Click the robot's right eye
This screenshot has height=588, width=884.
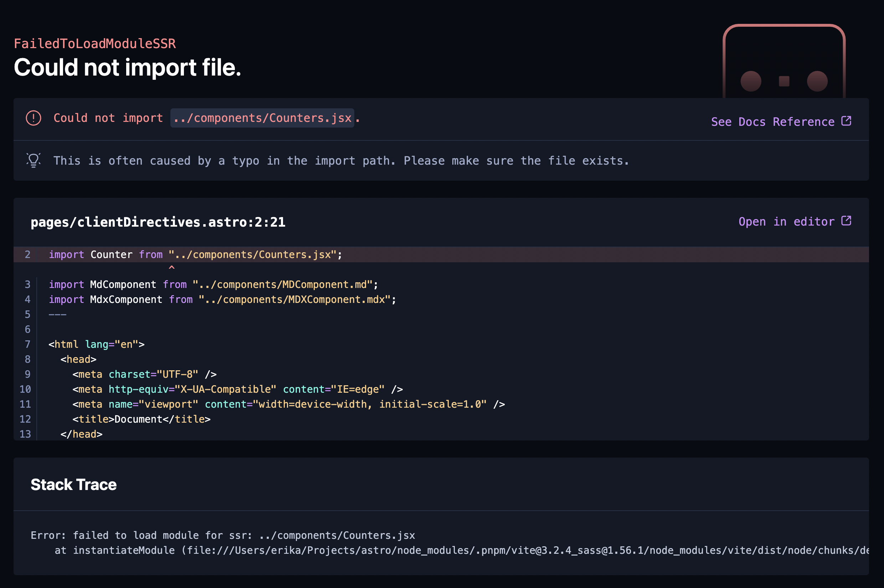[817, 81]
